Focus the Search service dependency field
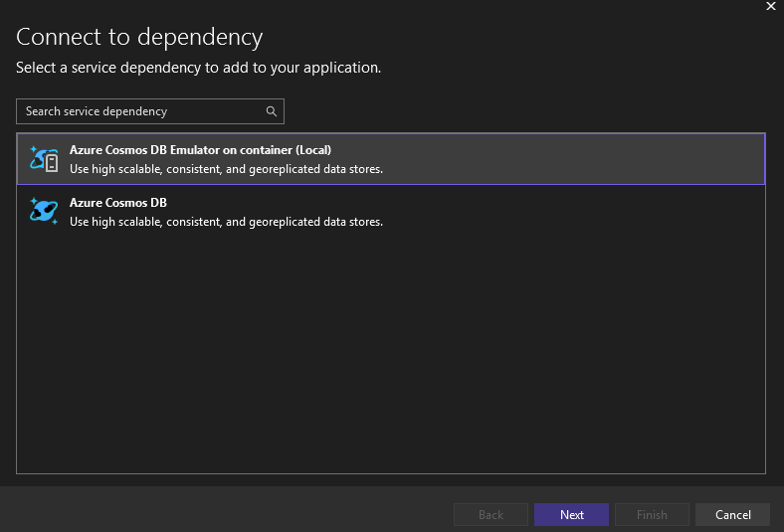784x532 pixels. point(139,111)
